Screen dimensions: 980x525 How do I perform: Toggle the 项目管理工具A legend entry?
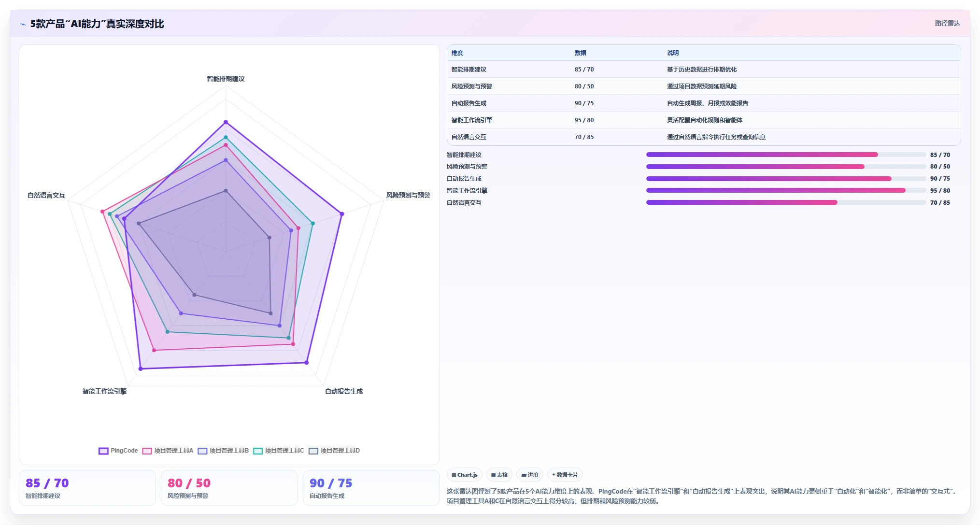click(x=168, y=451)
